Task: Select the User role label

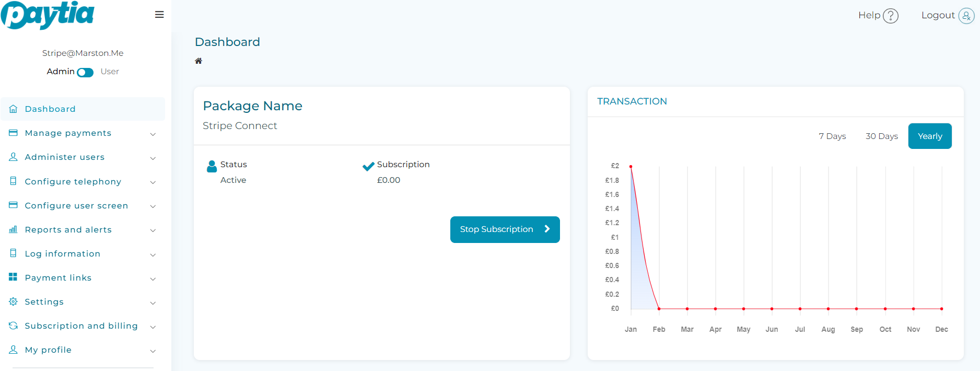Action: (110, 72)
